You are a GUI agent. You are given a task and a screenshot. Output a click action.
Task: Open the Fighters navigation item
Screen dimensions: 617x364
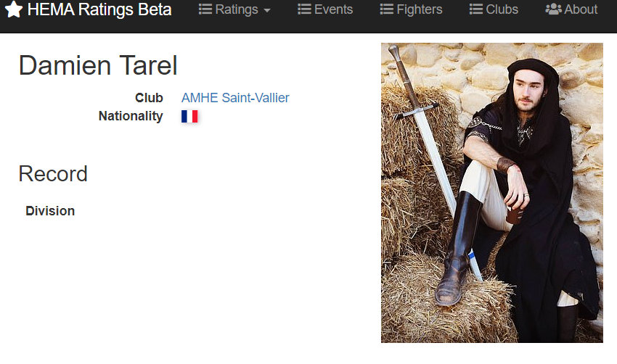tap(420, 9)
